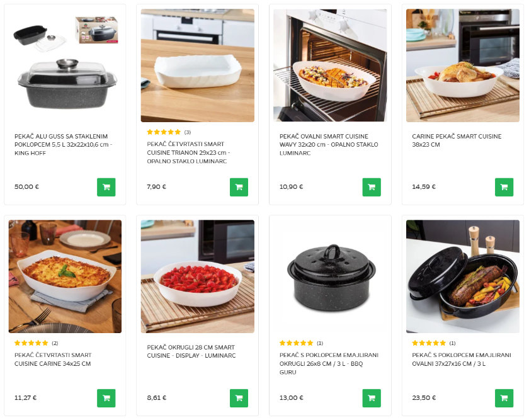Click the star rating of the BBQ GURU pan

(295, 343)
